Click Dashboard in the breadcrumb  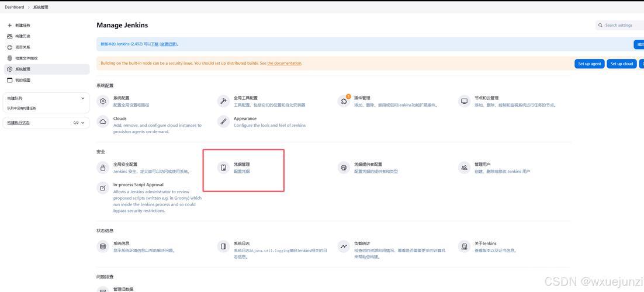[15, 7]
